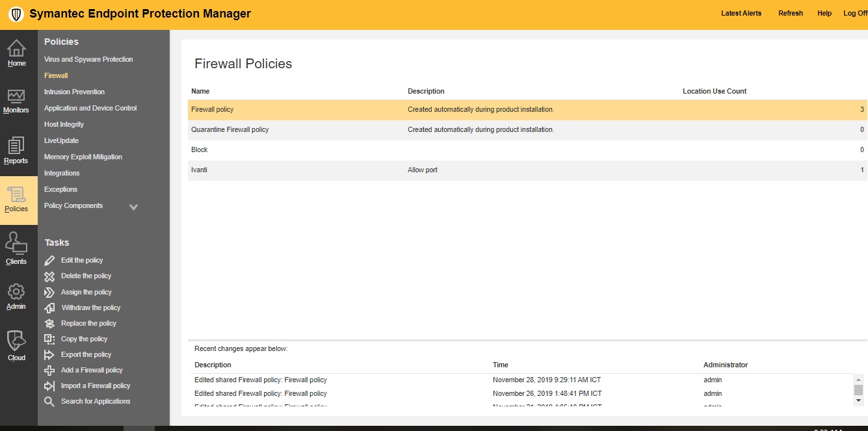Click the Name column header

point(200,91)
